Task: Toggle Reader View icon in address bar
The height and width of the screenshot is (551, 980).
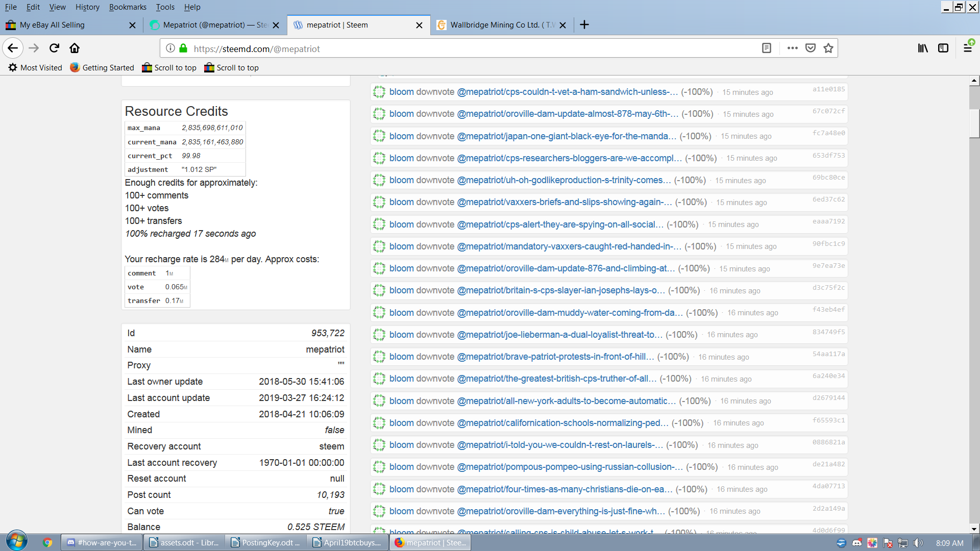Action: [766, 48]
